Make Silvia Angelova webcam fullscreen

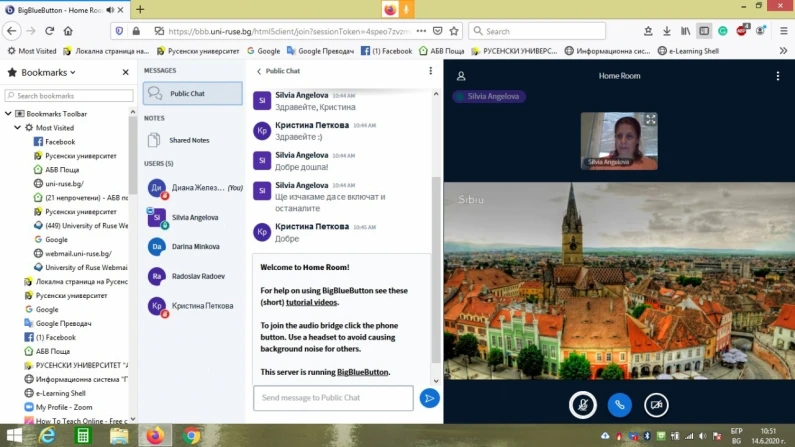click(x=651, y=120)
